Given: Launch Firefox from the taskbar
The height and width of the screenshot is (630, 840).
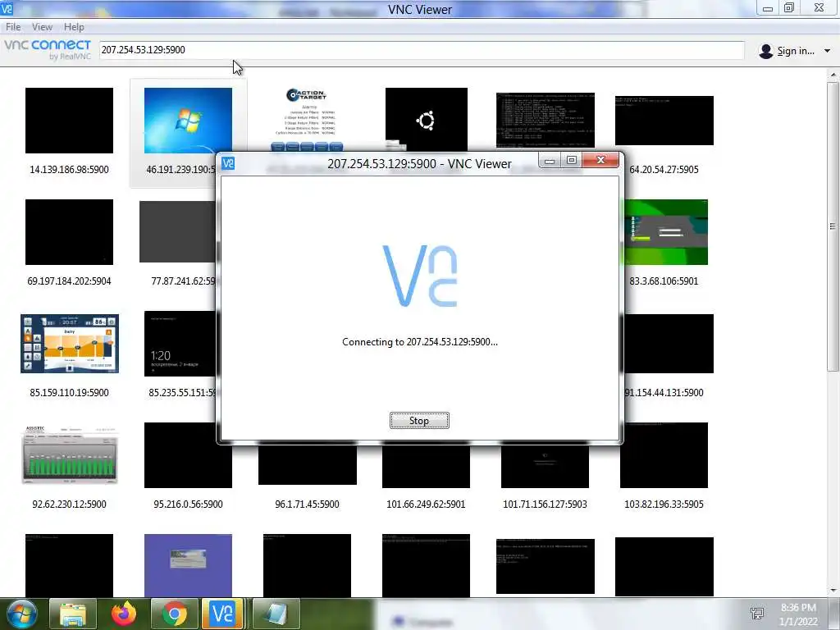Looking at the screenshot, I should [124, 614].
